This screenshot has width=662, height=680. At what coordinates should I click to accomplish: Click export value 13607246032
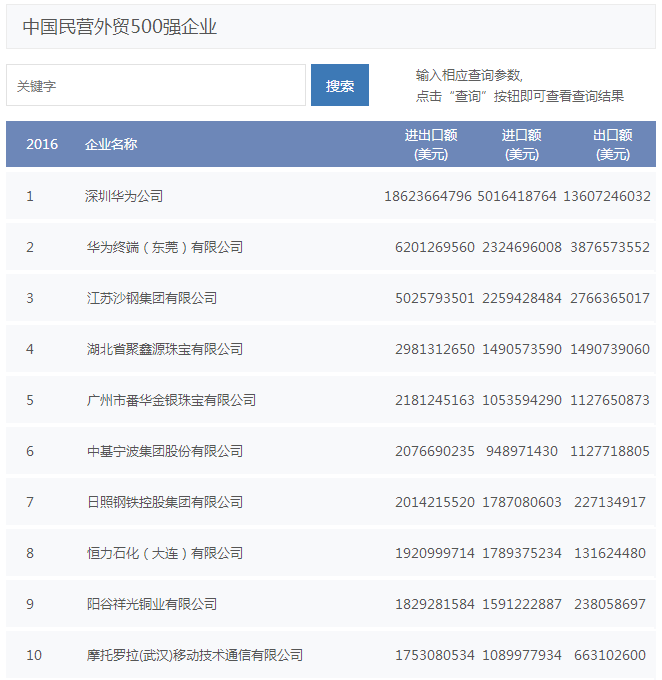607,196
